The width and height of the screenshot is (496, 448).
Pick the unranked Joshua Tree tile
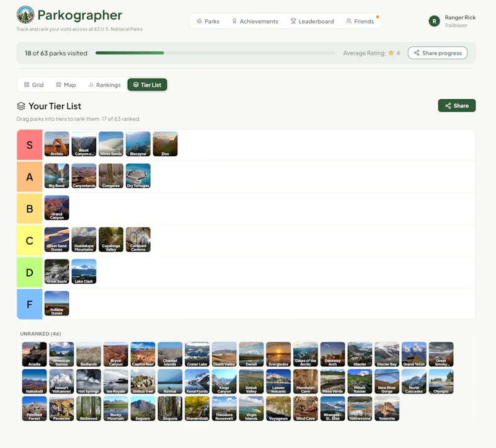point(143,382)
